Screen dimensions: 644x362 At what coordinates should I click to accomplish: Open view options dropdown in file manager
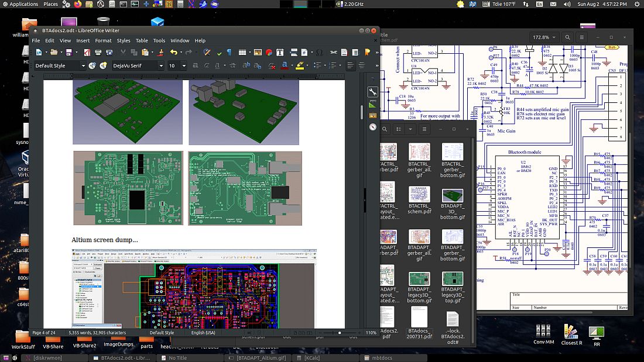410,129
